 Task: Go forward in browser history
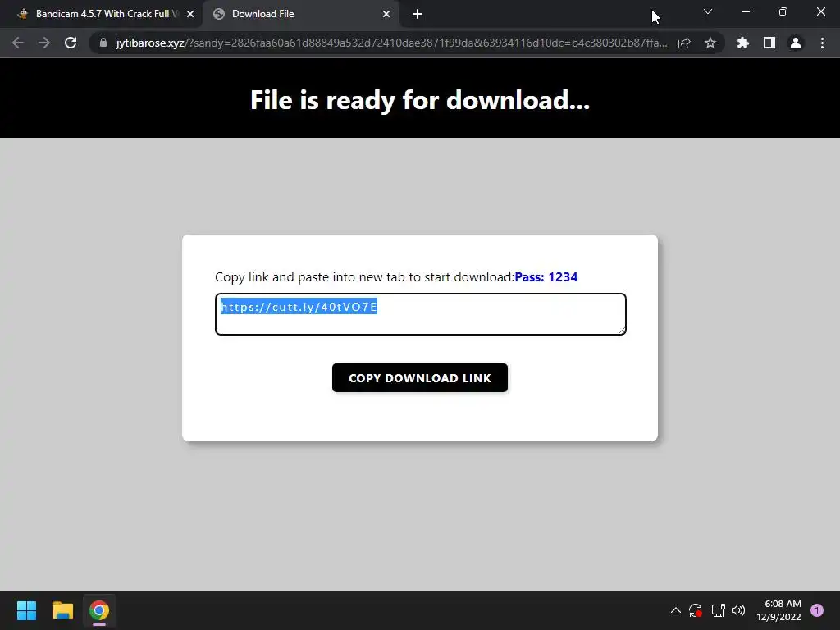[x=44, y=43]
